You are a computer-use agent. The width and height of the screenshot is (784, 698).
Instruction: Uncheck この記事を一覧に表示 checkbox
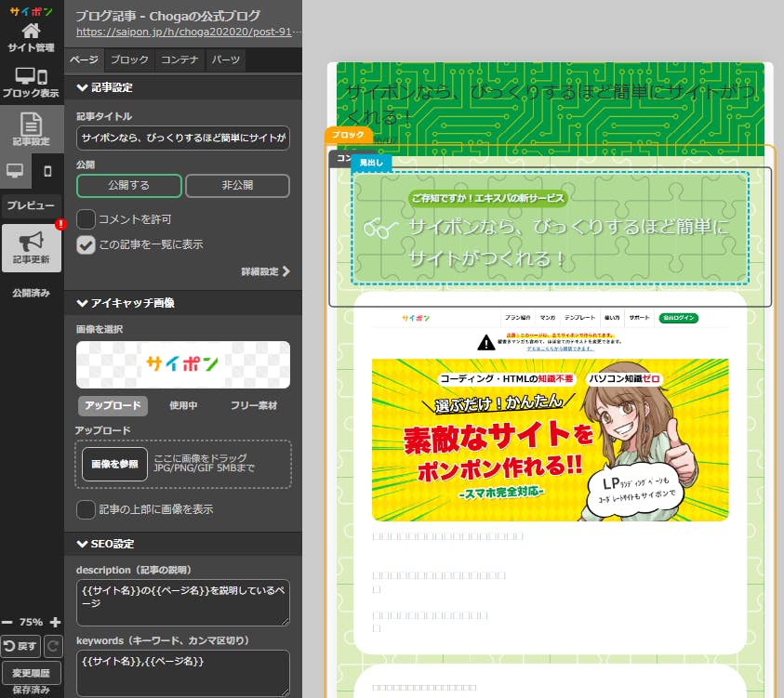pyautogui.click(x=86, y=244)
